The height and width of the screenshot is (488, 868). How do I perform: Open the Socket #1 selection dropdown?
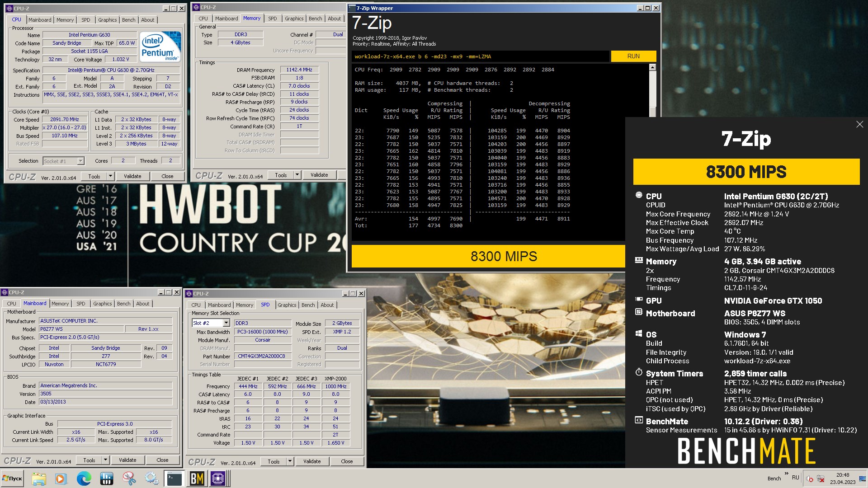tap(80, 161)
